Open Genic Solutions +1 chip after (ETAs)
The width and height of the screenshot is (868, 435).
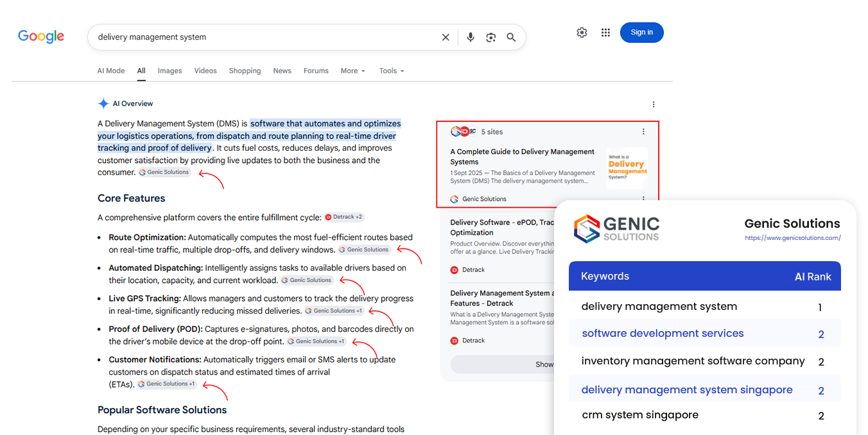pyautogui.click(x=167, y=384)
